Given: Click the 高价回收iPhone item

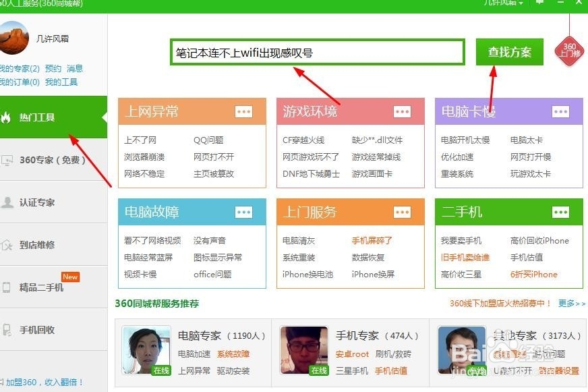Looking at the screenshot, I should tap(539, 240).
